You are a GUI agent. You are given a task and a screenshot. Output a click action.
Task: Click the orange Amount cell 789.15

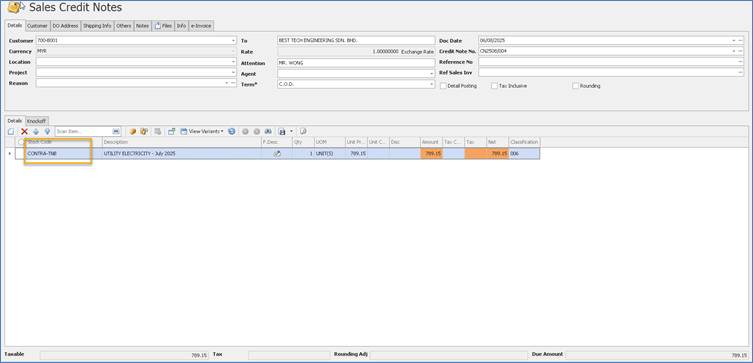[x=431, y=154]
